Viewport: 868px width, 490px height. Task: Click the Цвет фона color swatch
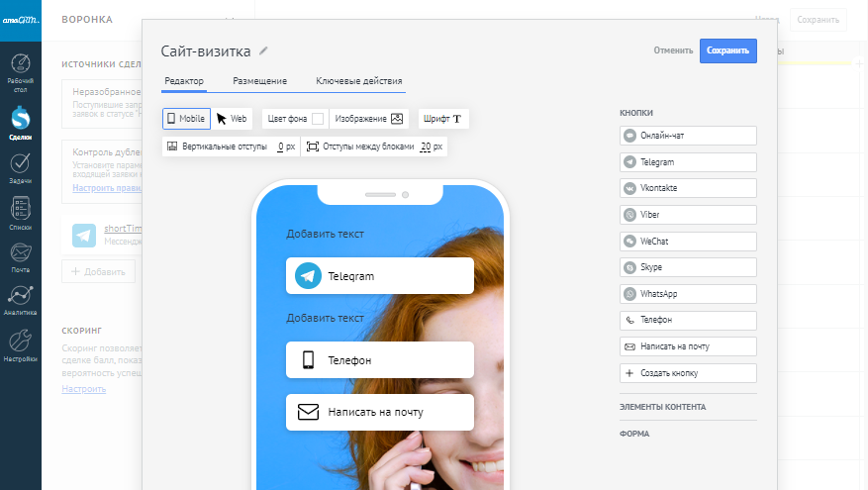pos(318,119)
